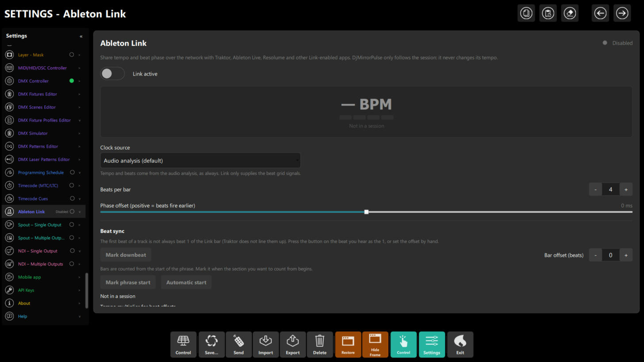Toggle the Spout – Single Output status circle
This screenshot has height=362, width=644.
point(72,225)
